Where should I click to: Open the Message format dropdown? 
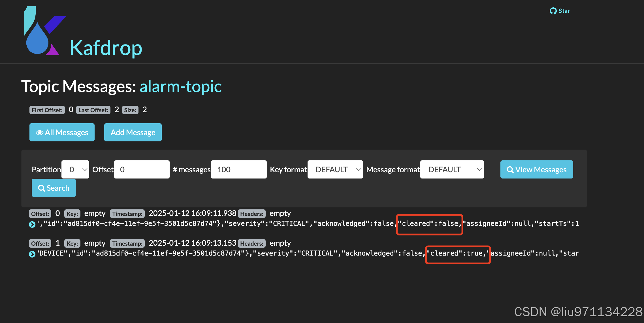pyautogui.click(x=452, y=169)
